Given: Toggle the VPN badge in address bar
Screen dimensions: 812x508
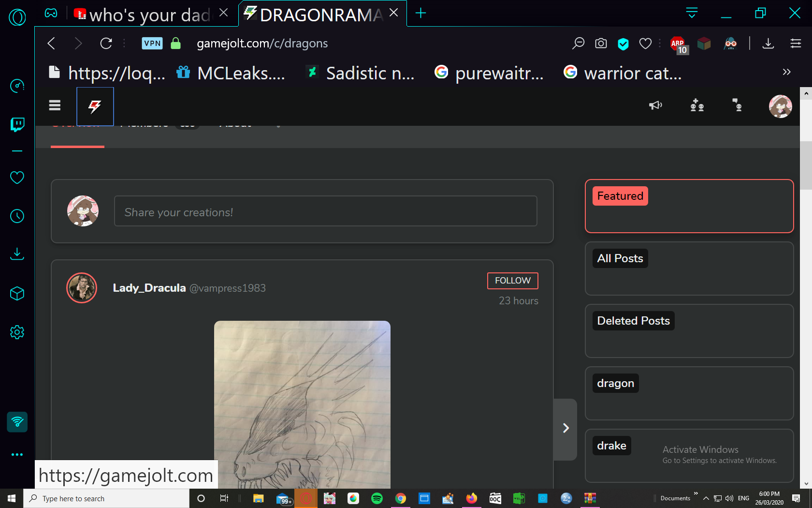Looking at the screenshot, I should pyautogui.click(x=152, y=44).
